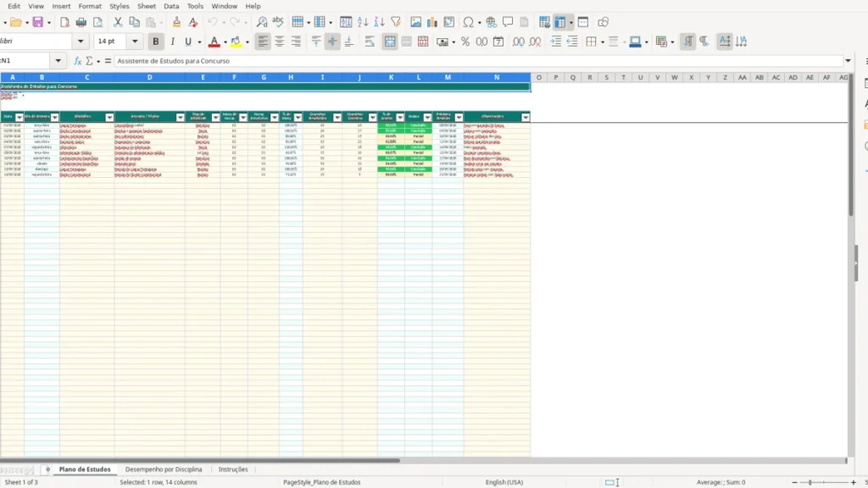Image resolution: width=868 pixels, height=488 pixels.
Task: Open the font size dropdown
Action: [135, 42]
